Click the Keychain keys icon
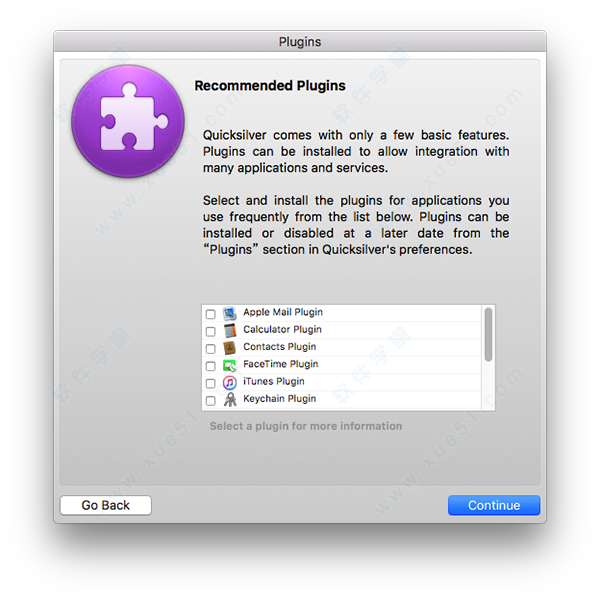The image size is (600, 600). [230, 399]
